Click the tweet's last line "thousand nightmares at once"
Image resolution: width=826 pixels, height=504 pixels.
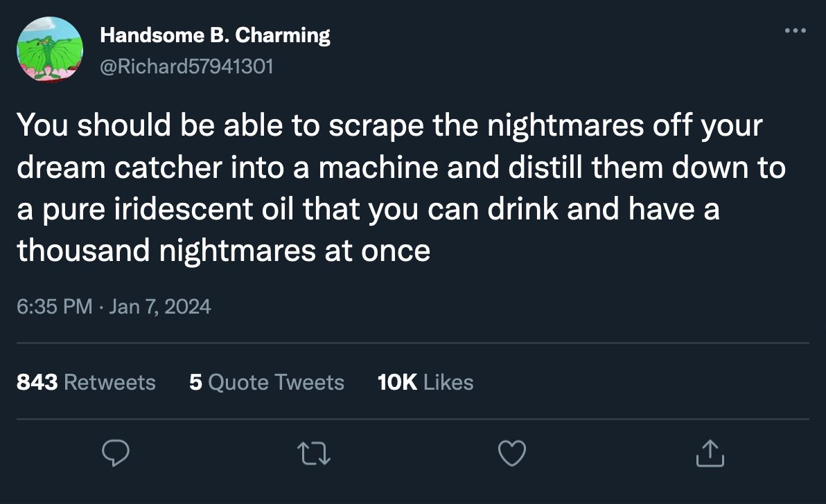223,250
